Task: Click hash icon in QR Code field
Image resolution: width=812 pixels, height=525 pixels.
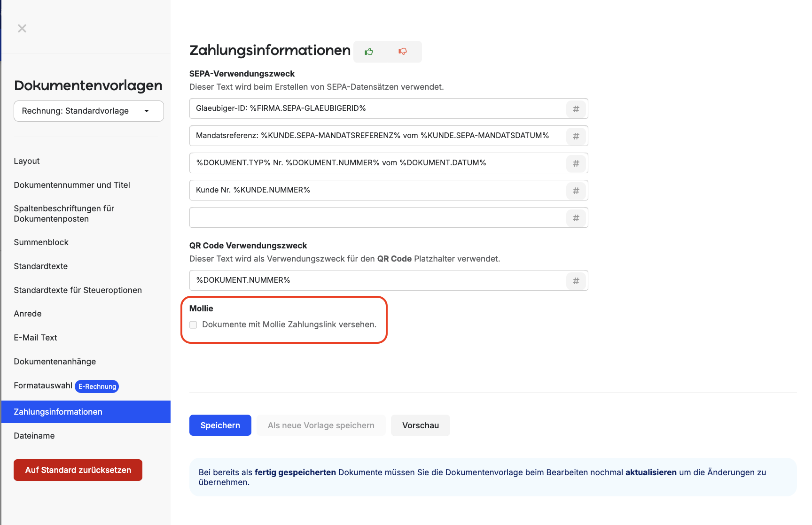Action: point(576,281)
